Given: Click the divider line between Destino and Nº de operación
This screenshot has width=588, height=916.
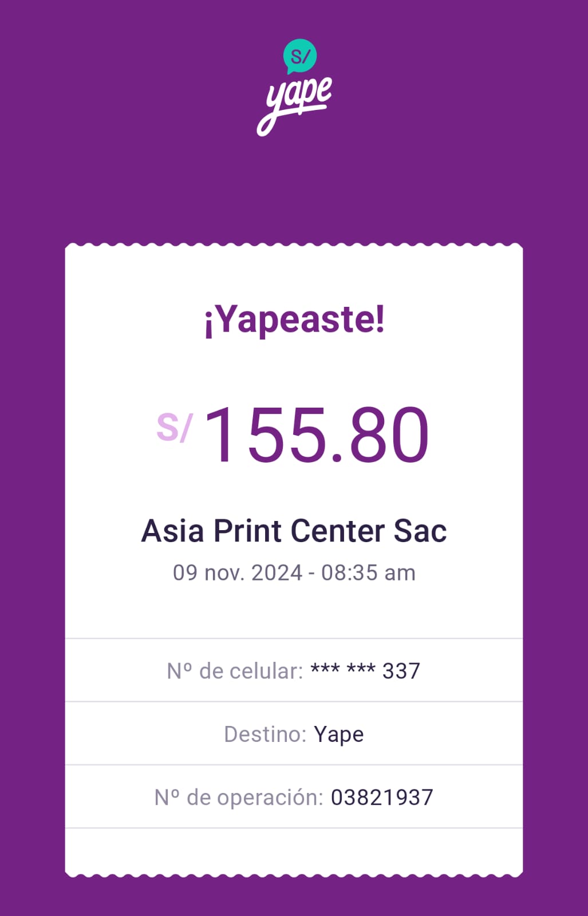Looking at the screenshot, I should point(294,765).
